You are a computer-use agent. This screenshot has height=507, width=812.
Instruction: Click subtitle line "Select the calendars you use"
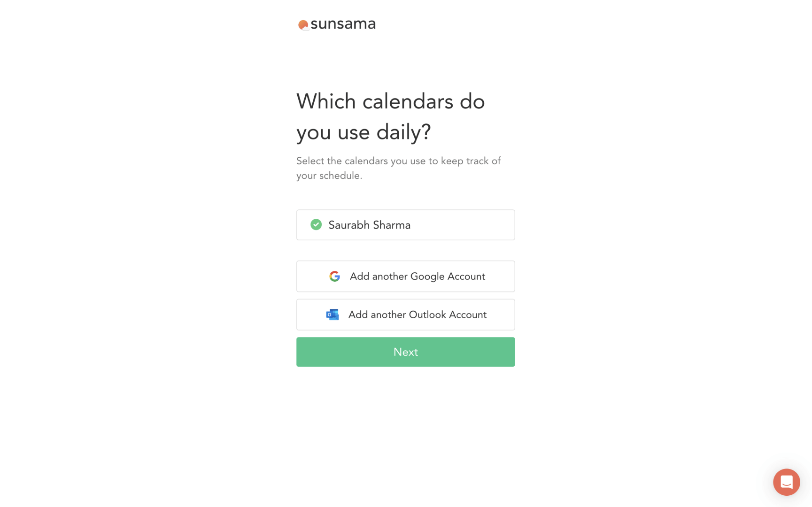pos(398,161)
